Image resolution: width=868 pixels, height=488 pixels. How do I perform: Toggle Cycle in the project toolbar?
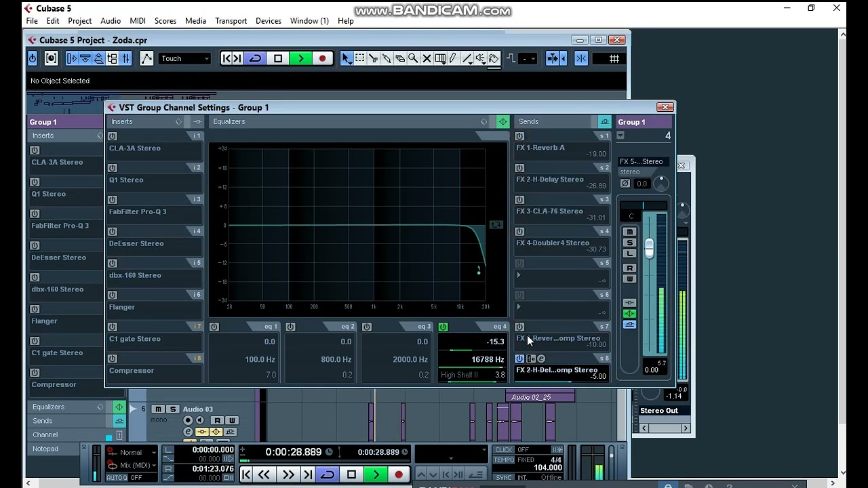click(x=256, y=59)
